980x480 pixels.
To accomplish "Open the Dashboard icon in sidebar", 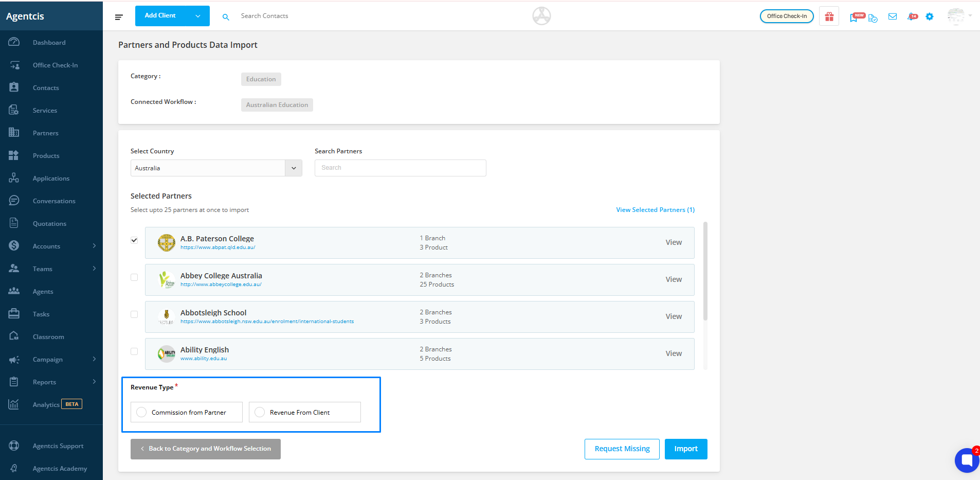I will [14, 42].
